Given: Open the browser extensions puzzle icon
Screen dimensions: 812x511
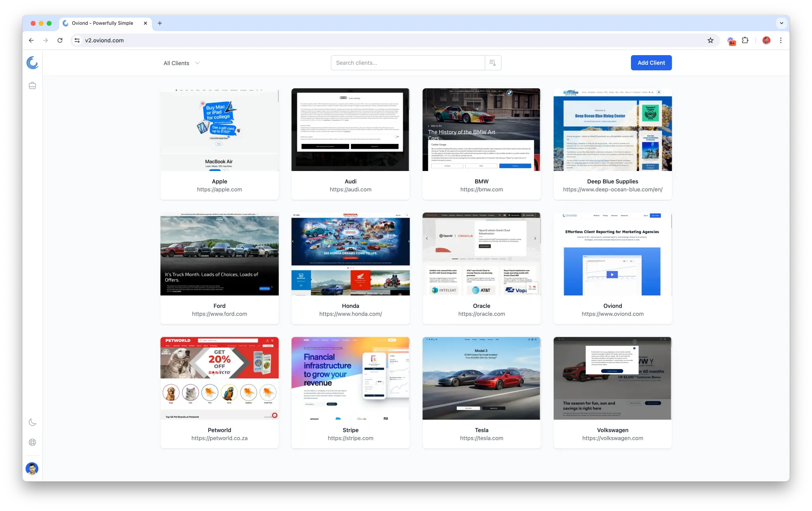Looking at the screenshot, I should [745, 40].
